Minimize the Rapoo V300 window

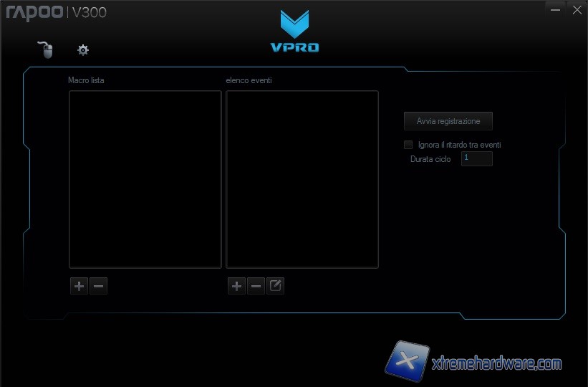[x=555, y=8]
